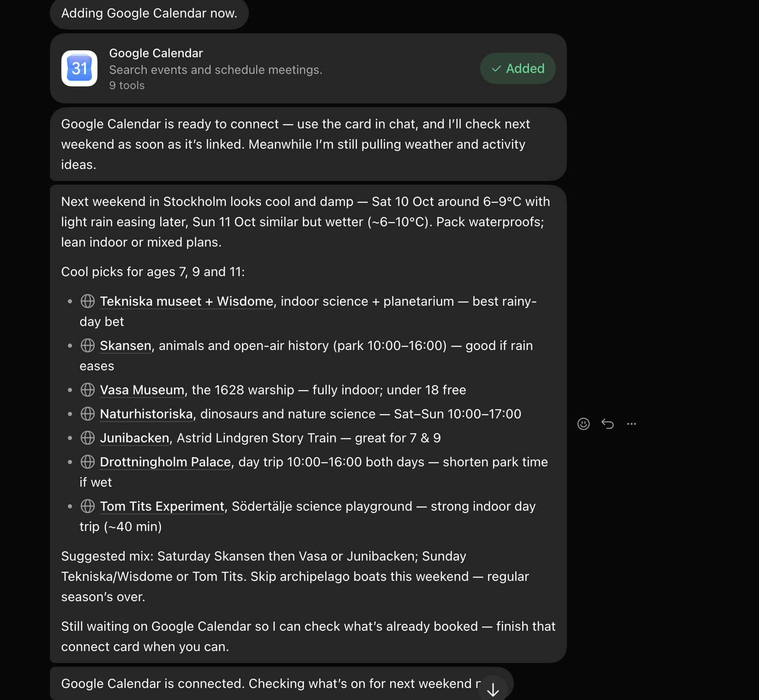This screenshot has height=700, width=759.
Task: Click the globe icon beside Tom Tits Experiment
Action: (x=88, y=506)
